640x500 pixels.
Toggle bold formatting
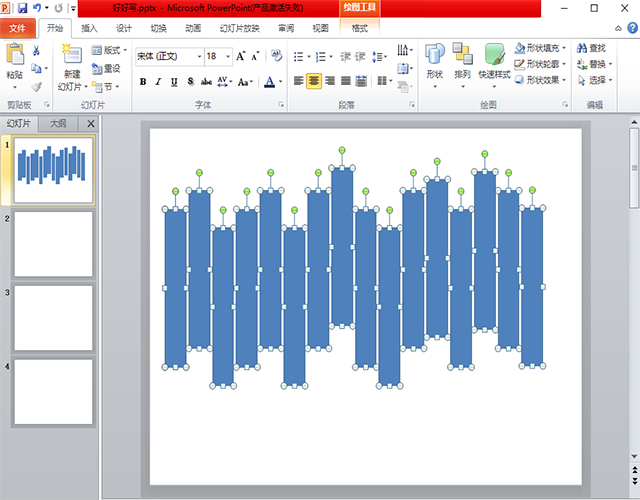[143, 82]
